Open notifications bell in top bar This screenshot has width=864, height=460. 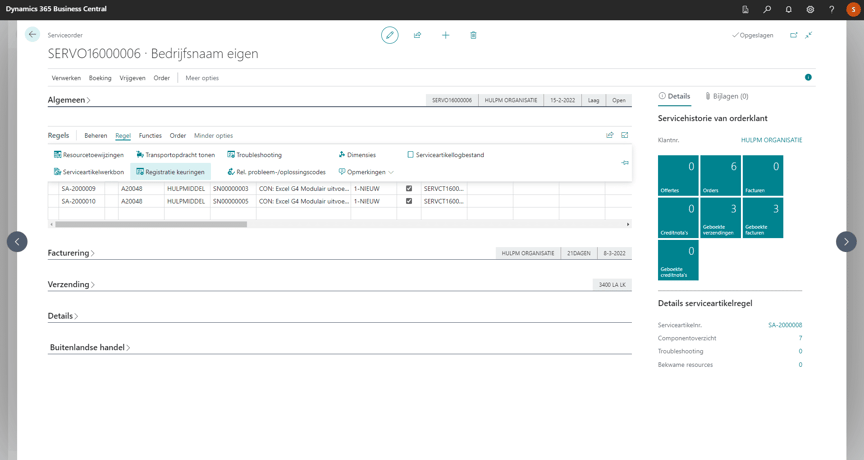click(x=789, y=9)
